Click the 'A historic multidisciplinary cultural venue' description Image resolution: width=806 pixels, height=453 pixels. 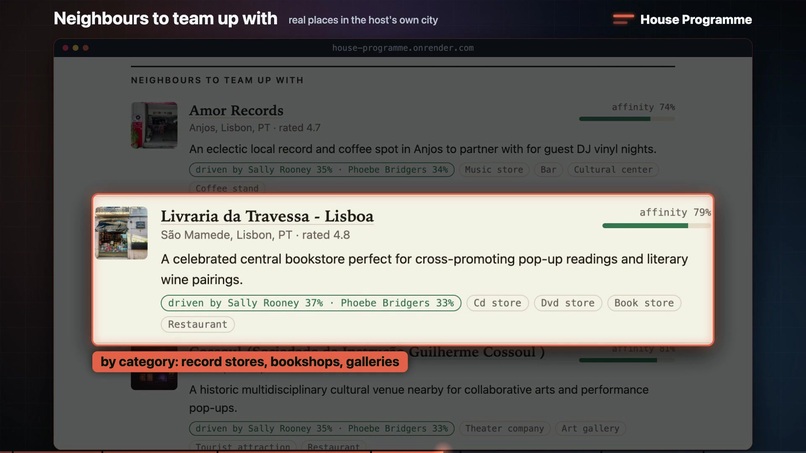[418, 398]
